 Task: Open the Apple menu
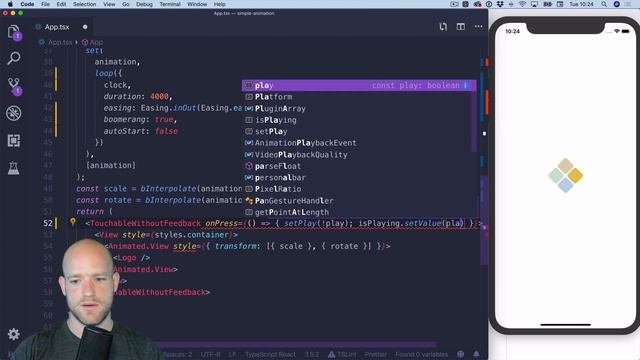[x=10, y=4]
